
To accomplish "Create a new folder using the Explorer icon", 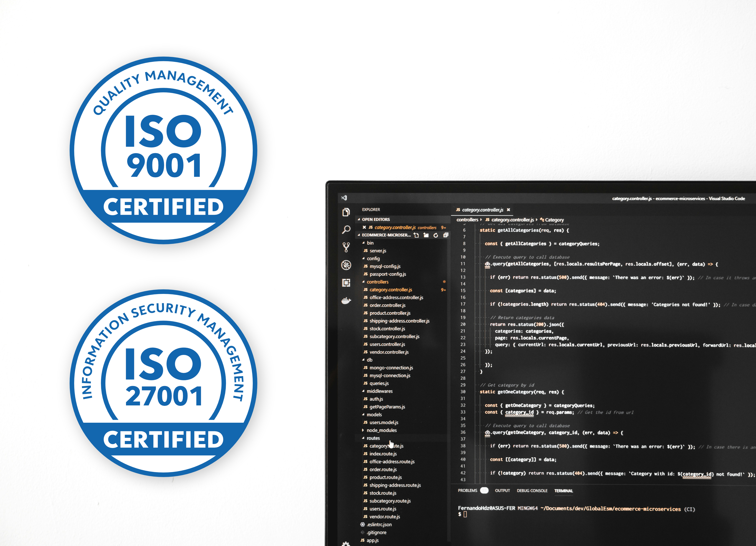I will [426, 236].
